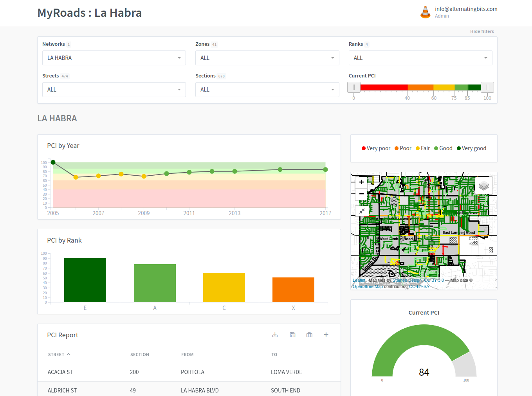
Task: Toggle the Very good legend item
Action: point(471,148)
